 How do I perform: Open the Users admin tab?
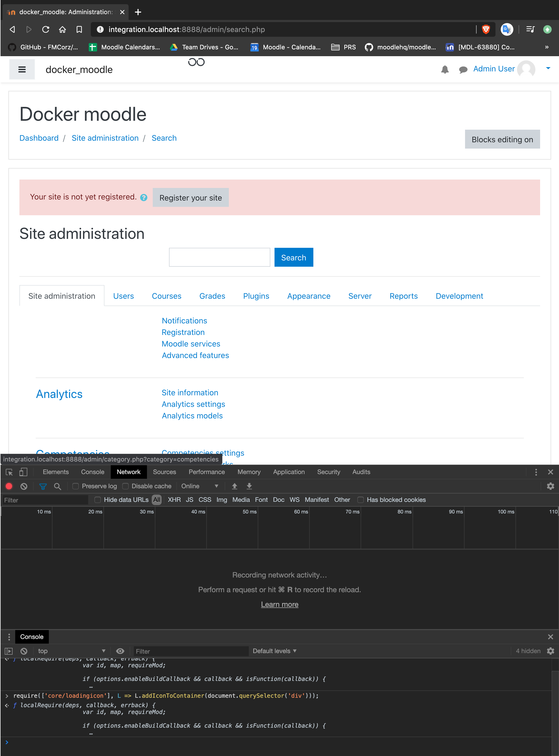pyautogui.click(x=124, y=296)
